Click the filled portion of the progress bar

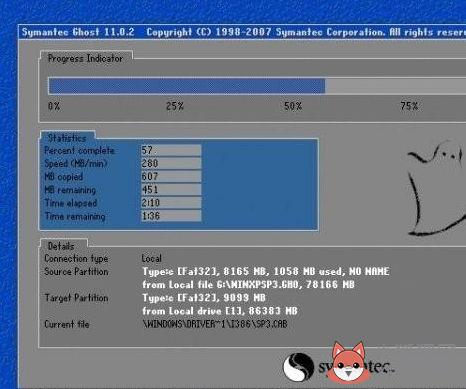pos(187,86)
